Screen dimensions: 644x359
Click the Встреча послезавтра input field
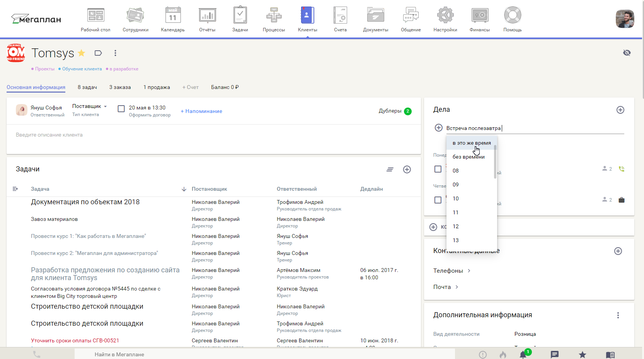(535, 128)
